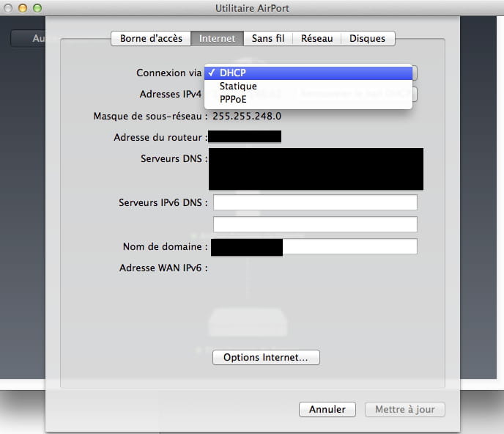Click the subnet mask value 255.255.248.0
The image size is (504, 434).
pyautogui.click(x=247, y=116)
